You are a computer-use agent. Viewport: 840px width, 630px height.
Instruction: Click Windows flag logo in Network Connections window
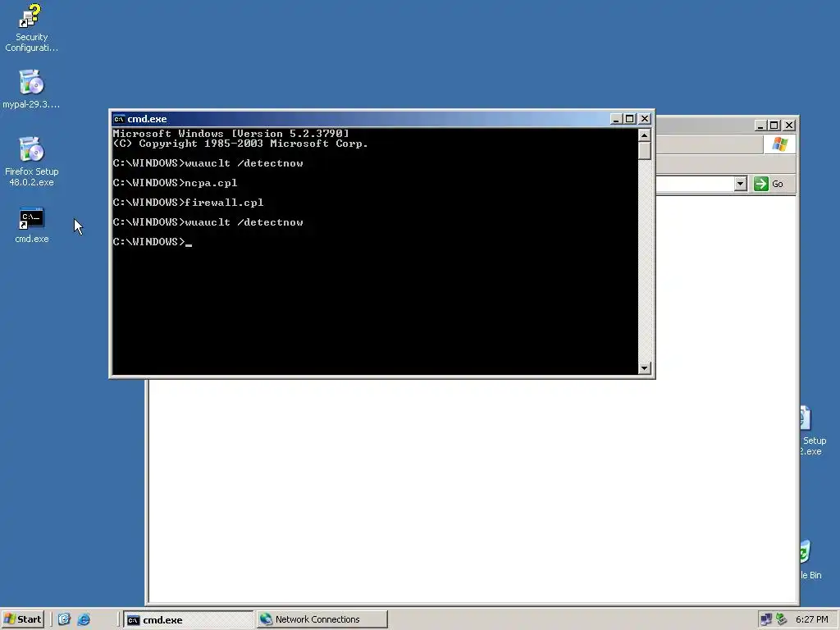coord(779,144)
